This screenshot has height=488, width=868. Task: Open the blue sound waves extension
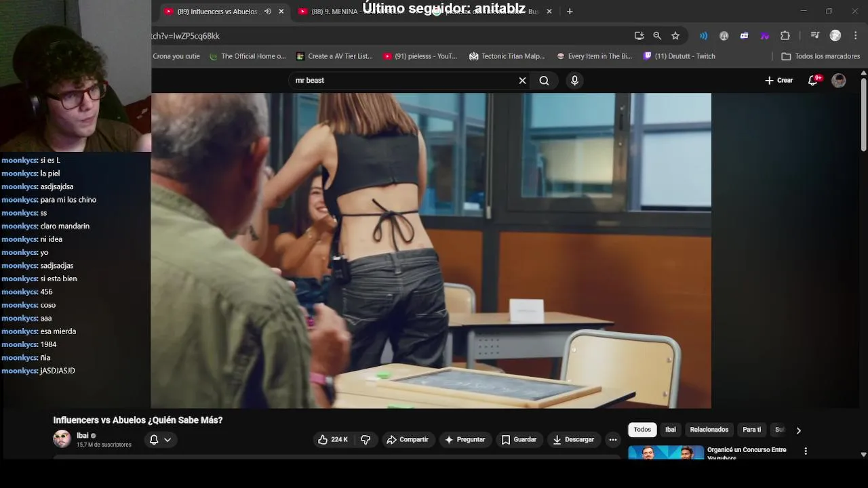703,36
